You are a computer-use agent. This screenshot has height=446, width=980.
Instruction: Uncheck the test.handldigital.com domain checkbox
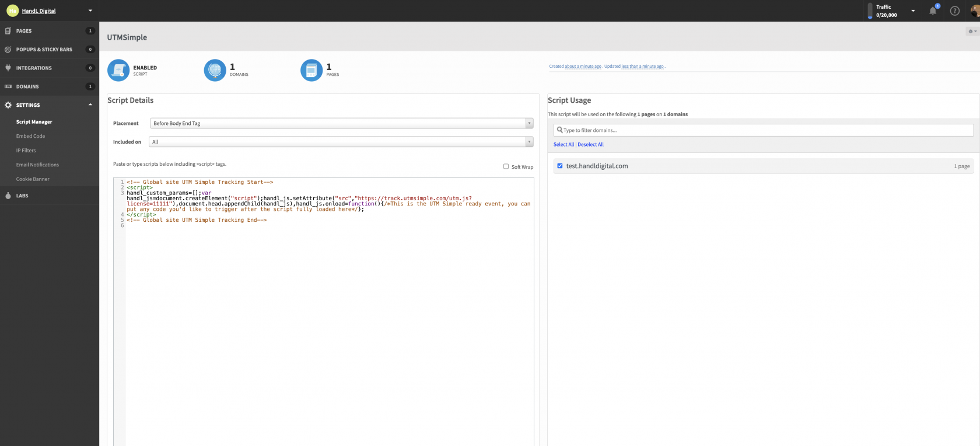click(x=560, y=166)
